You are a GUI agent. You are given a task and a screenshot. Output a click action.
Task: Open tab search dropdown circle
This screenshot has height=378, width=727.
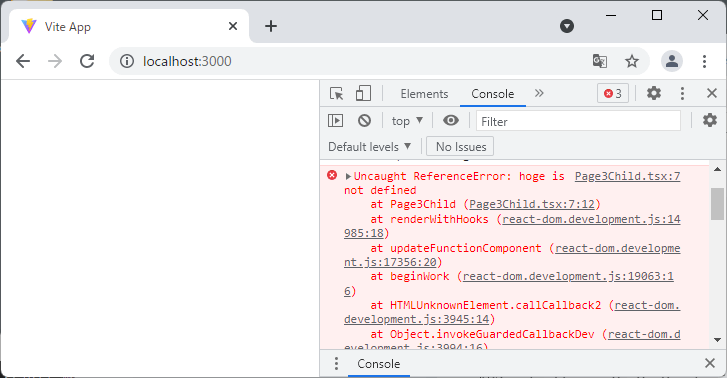567,26
